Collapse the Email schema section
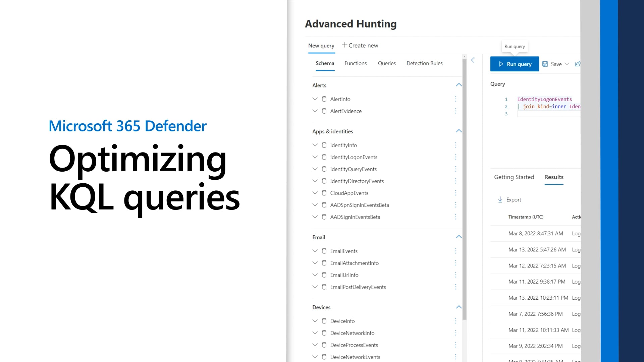This screenshot has height=362, width=644. coord(459,237)
